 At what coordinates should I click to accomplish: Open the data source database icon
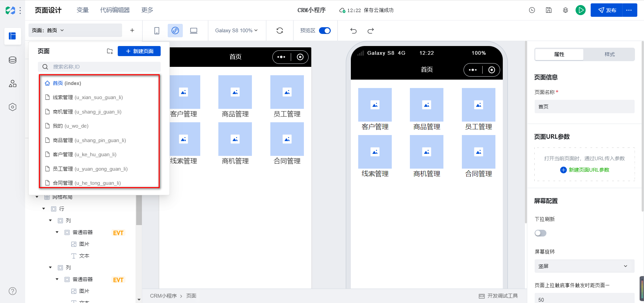tap(12, 60)
